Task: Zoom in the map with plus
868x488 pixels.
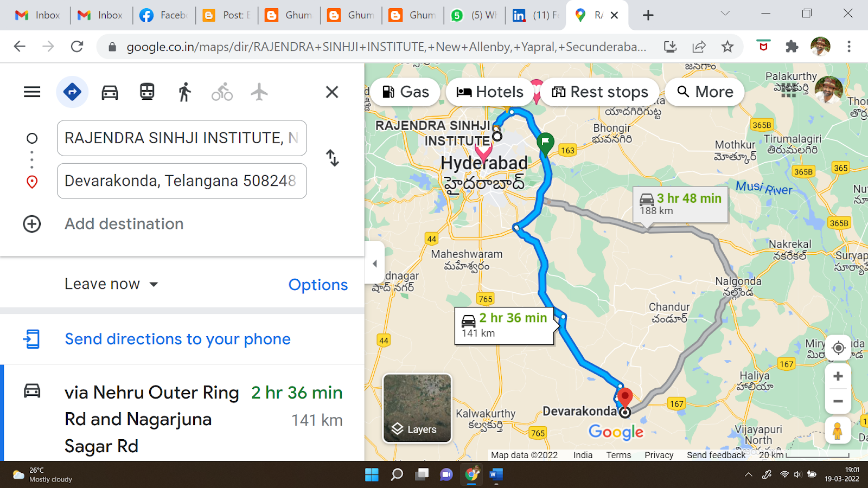Action: 838,376
